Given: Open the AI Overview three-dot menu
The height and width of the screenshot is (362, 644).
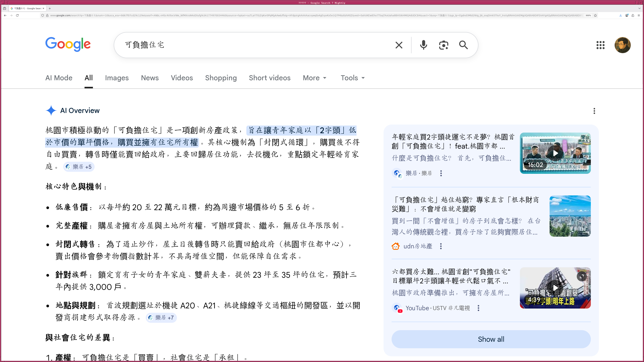Looking at the screenshot, I should (595, 111).
